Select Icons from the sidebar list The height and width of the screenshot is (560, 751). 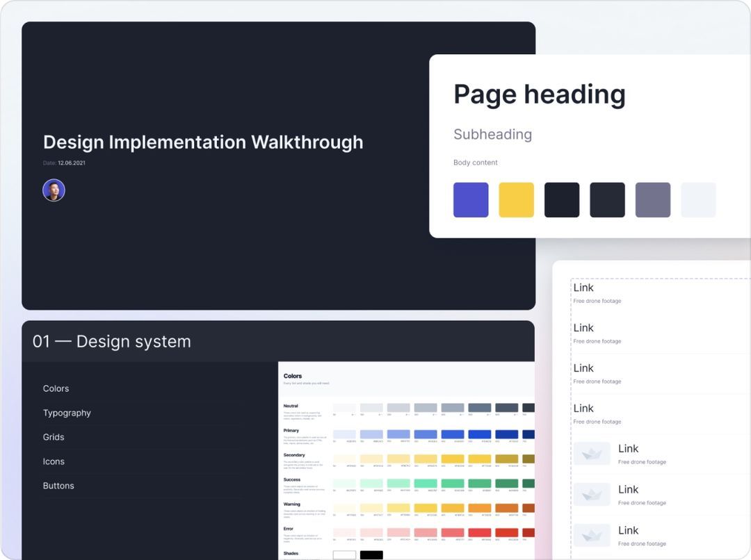pos(54,461)
